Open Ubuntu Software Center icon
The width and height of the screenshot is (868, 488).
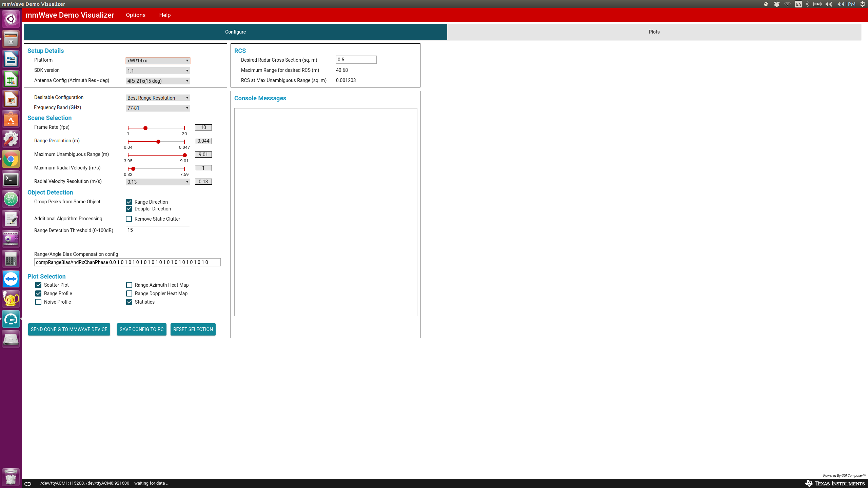11,119
